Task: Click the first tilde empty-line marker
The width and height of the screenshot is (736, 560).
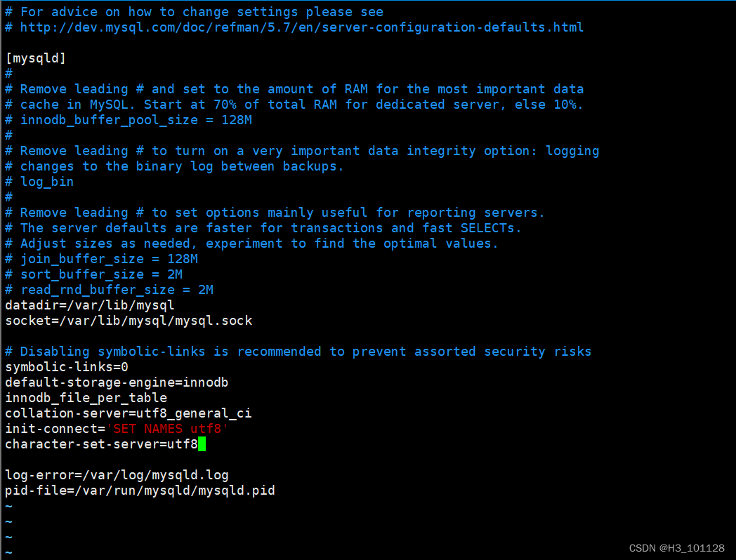Action: tap(8, 507)
